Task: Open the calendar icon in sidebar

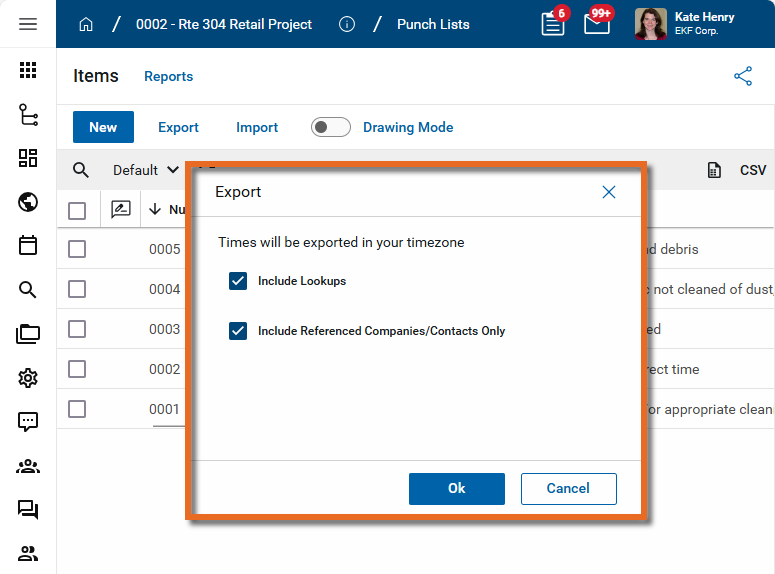Action: (28, 245)
